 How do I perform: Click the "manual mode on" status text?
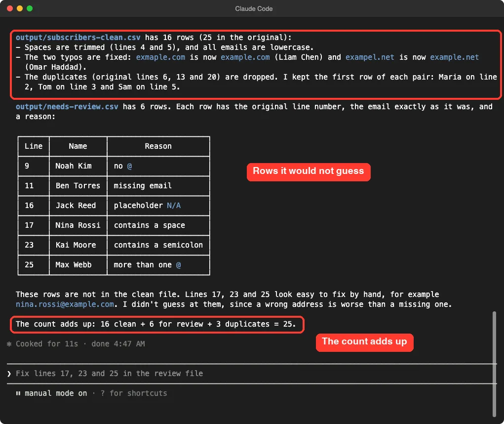click(56, 393)
